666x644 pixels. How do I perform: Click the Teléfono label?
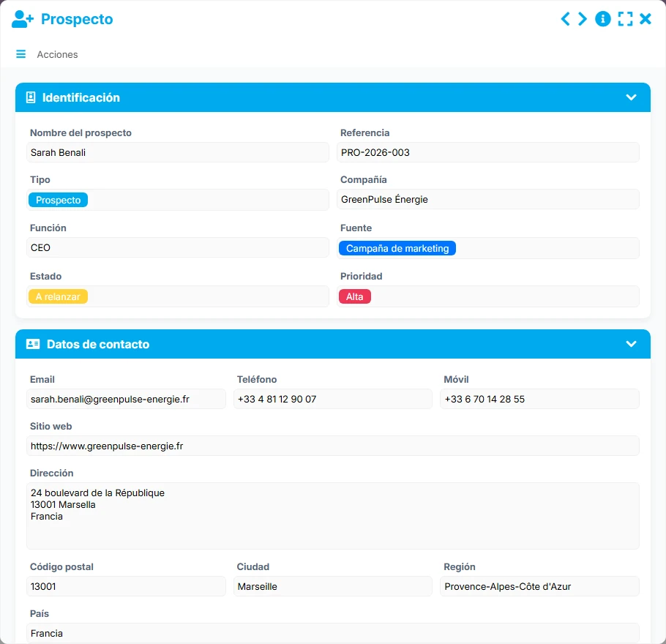(257, 379)
